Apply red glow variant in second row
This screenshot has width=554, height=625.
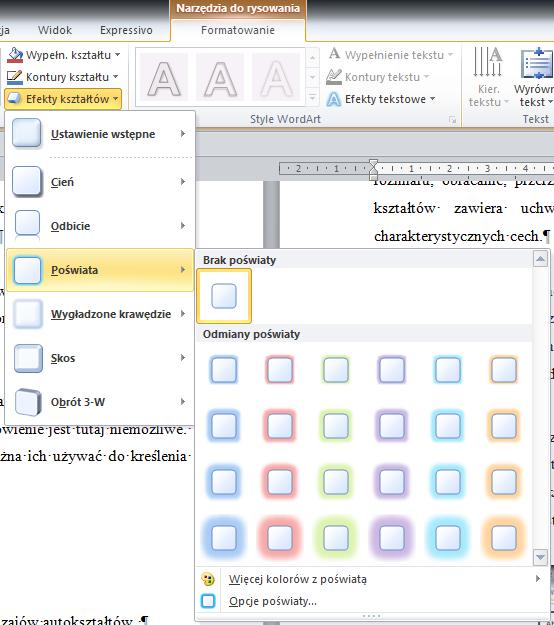(x=280, y=425)
